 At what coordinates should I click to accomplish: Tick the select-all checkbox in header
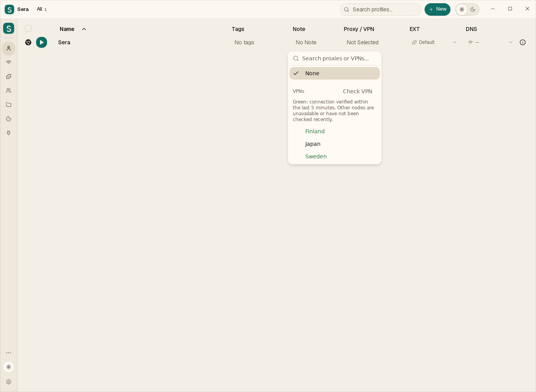point(28,28)
